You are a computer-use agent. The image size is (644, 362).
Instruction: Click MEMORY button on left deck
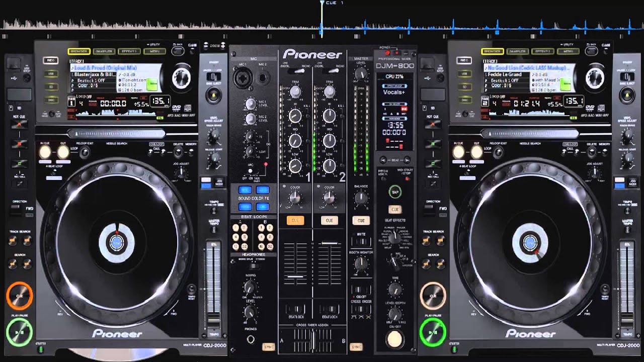click(x=191, y=151)
